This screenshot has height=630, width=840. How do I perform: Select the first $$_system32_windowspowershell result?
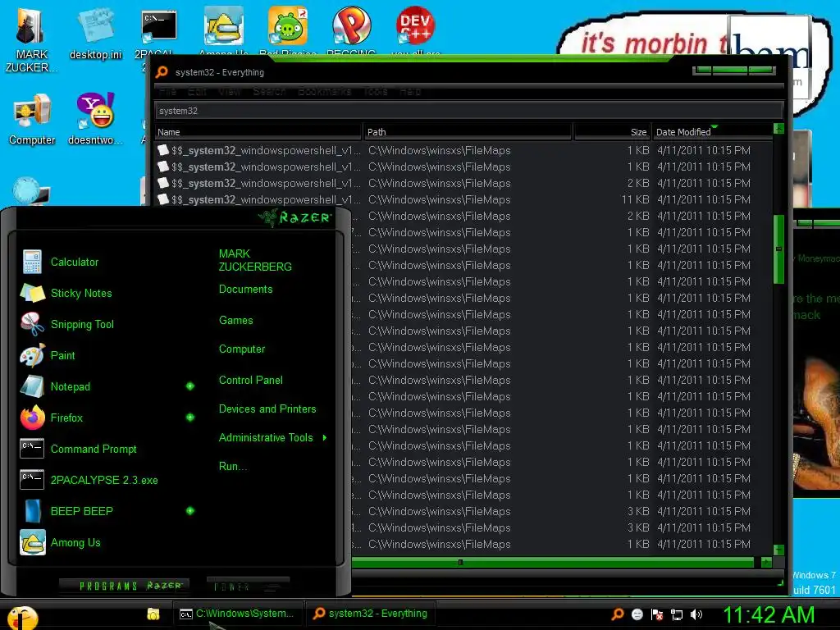(x=463, y=151)
